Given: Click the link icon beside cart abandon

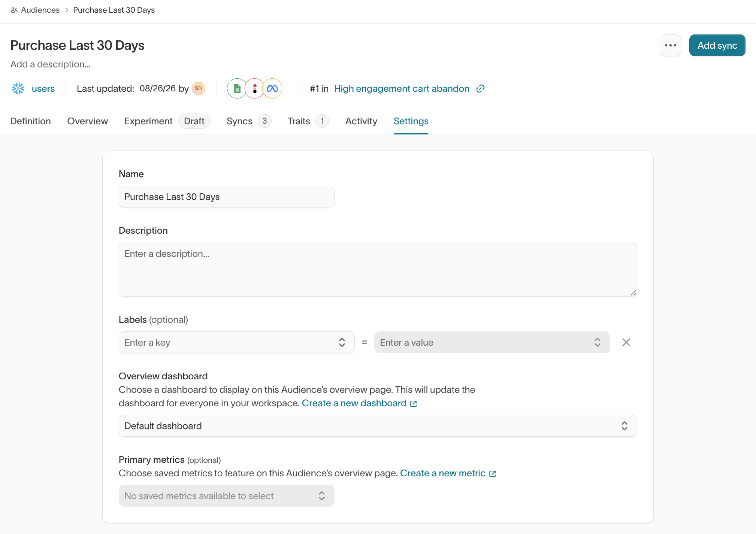Looking at the screenshot, I should 480,89.
